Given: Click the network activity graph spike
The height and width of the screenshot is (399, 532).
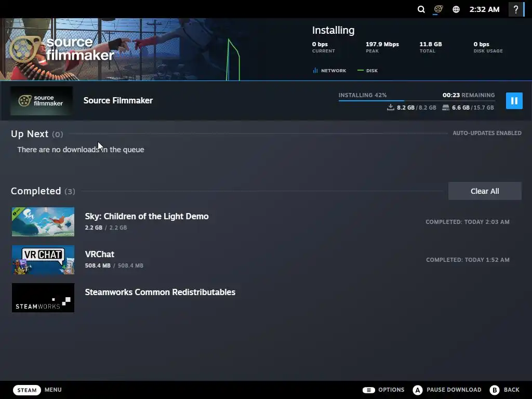Looking at the screenshot, I should [x=233, y=60].
